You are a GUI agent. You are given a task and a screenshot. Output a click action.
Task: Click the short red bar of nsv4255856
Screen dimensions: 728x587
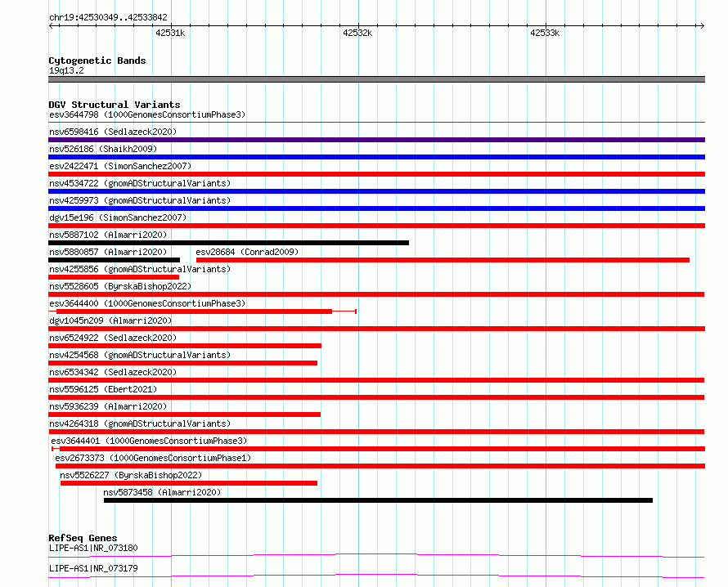click(x=114, y=277)
